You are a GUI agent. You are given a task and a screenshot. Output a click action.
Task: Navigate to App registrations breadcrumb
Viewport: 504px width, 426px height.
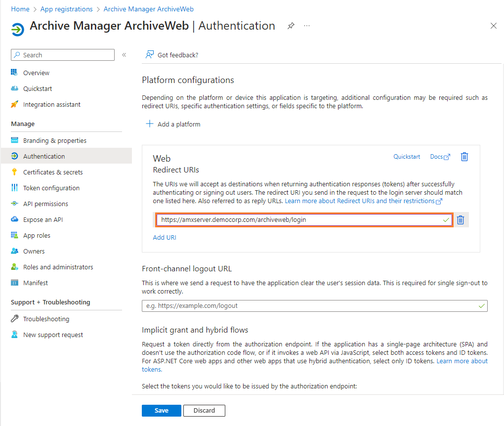click(66, 9)
